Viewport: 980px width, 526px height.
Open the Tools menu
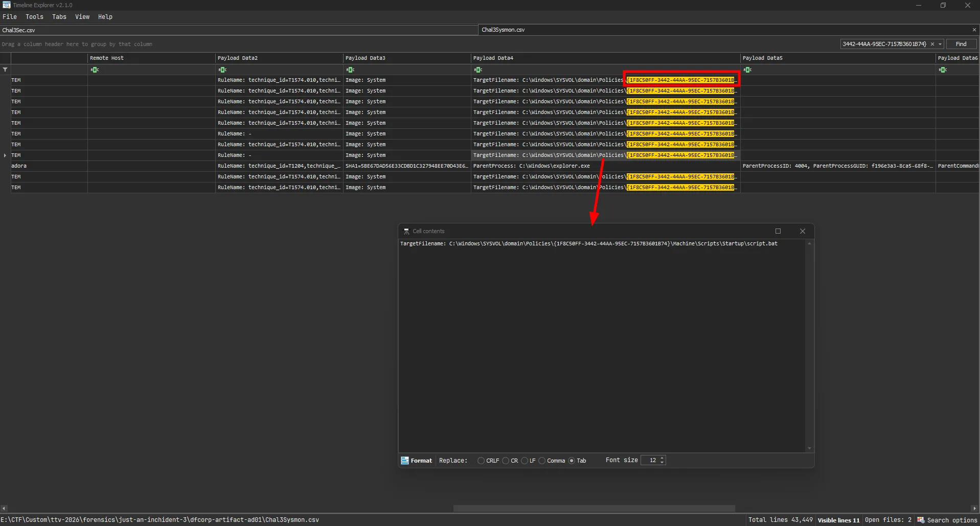[x=34, y=17]
